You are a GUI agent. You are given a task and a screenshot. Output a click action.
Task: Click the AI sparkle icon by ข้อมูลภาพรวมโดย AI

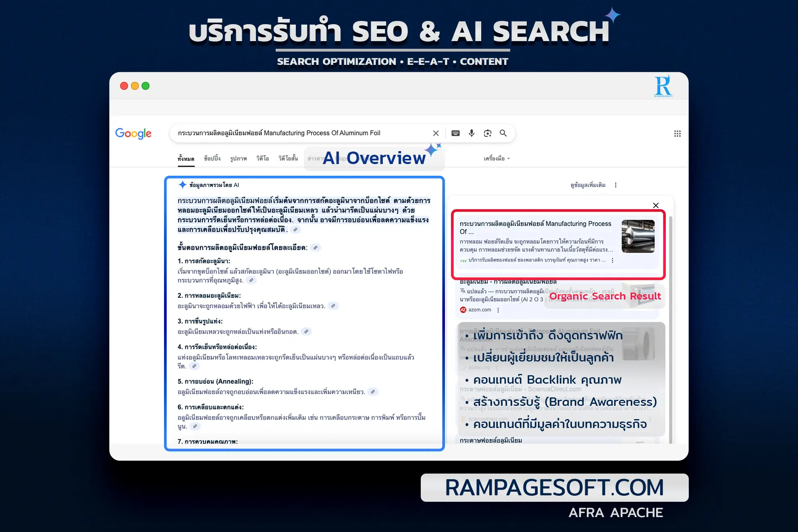tap(183, 185)
